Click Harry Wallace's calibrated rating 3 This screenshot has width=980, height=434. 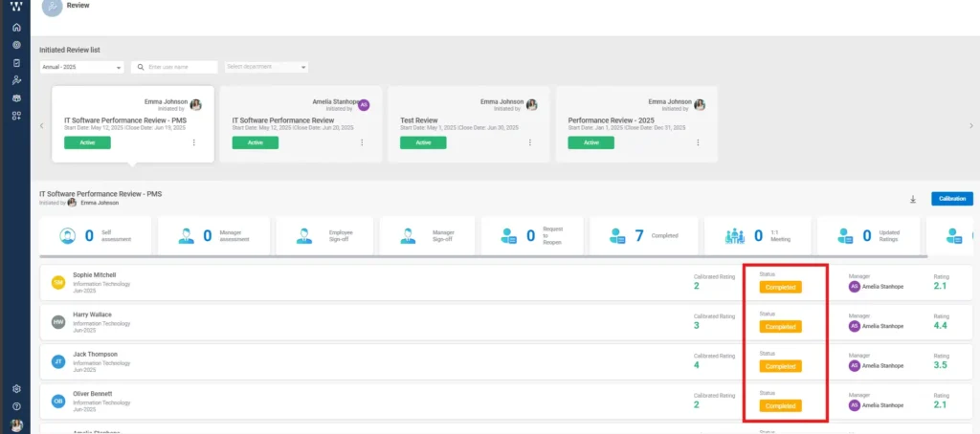point(697,325)
